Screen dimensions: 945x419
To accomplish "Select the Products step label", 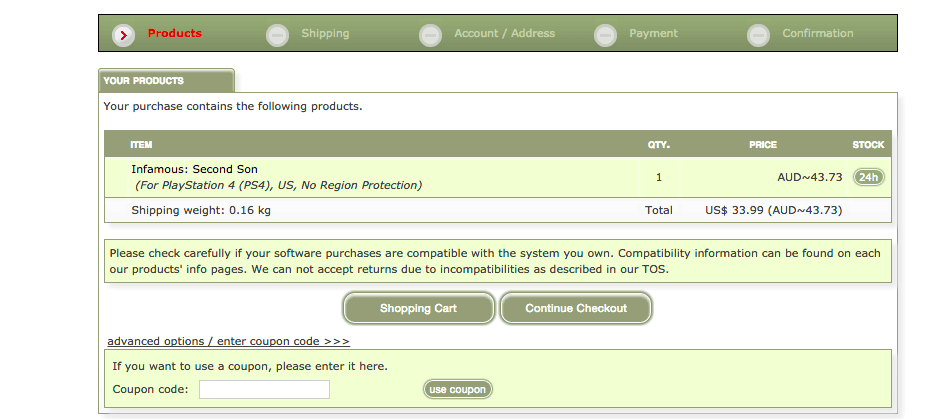I will click(x=175, y=34).
